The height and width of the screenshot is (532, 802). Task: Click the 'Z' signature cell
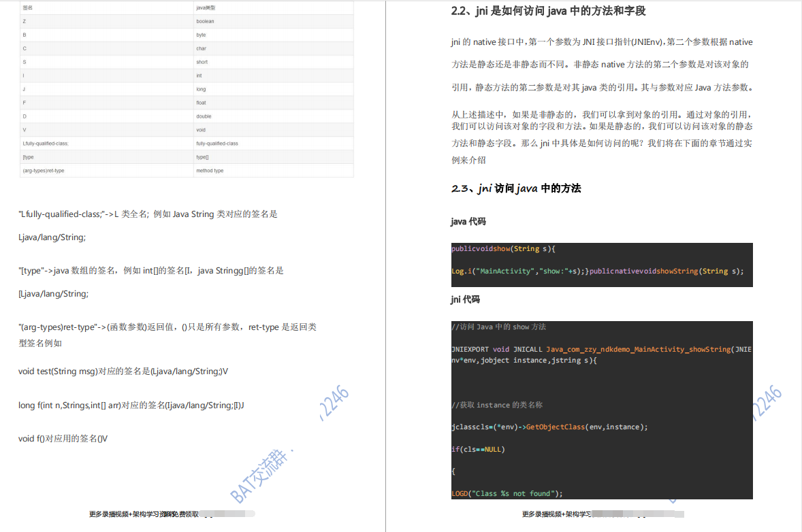pyautogui.click(x=106, y=22)
